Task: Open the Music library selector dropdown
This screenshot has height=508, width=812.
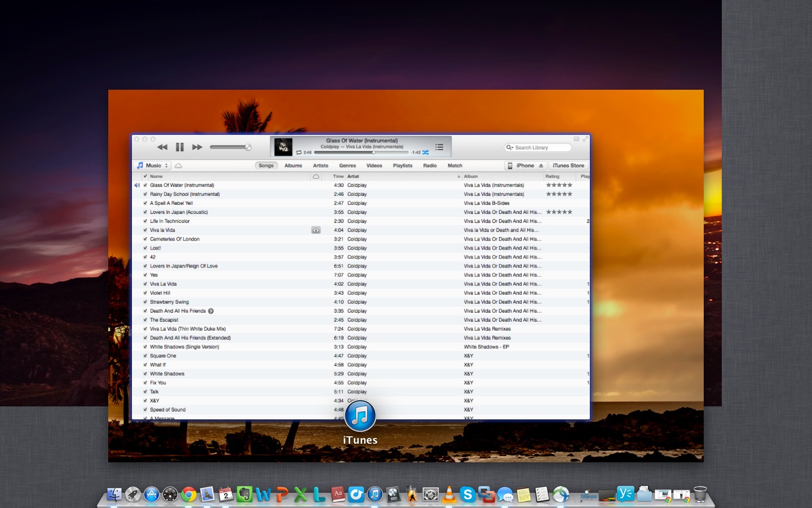Action: point(152,166)
